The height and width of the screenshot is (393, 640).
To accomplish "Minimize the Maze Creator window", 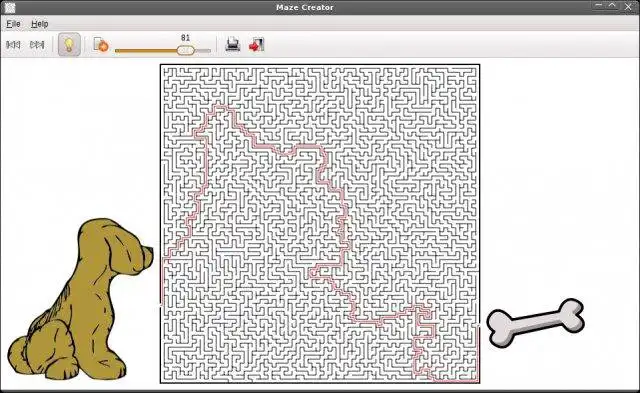I will (598, 6).
